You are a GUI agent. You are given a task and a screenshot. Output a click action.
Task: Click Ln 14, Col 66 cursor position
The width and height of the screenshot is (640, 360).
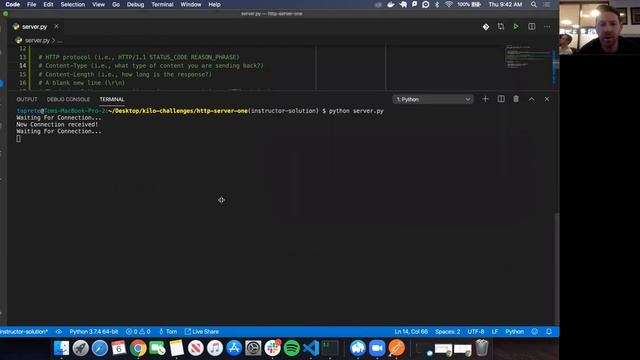[411, 331]
